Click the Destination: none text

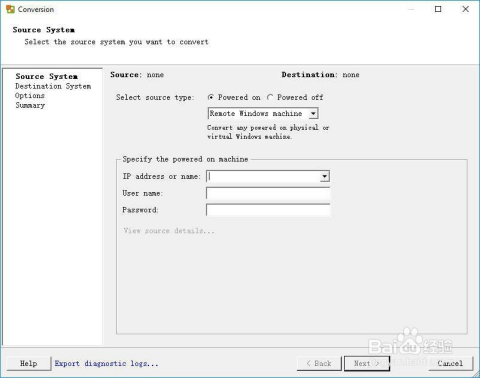tap(320, 75)
